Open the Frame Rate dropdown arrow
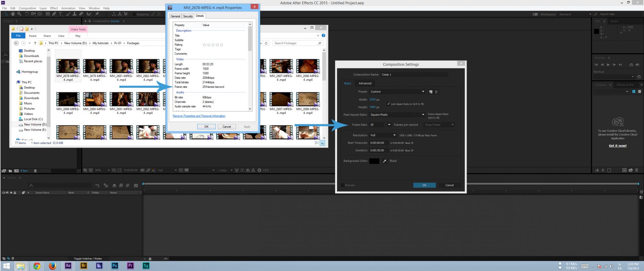Image resolution: width=644 pixels, height=271 pixels. coord(389,125)
